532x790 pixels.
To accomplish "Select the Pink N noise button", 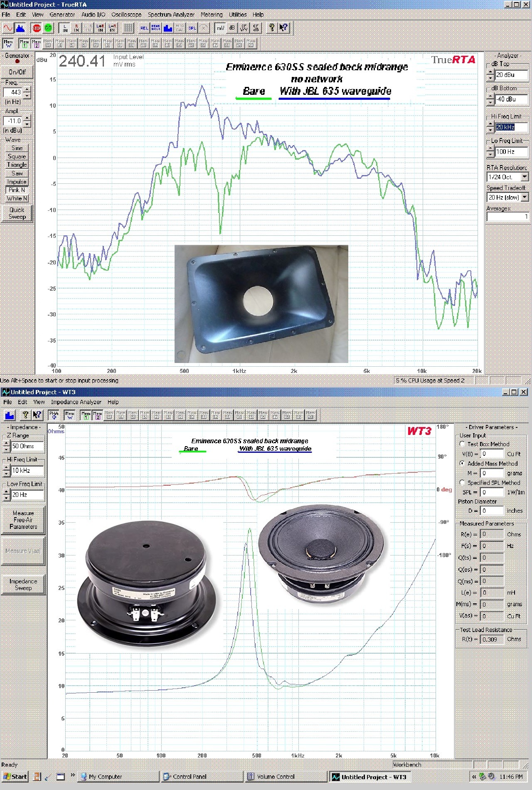I will pos(17,190).
